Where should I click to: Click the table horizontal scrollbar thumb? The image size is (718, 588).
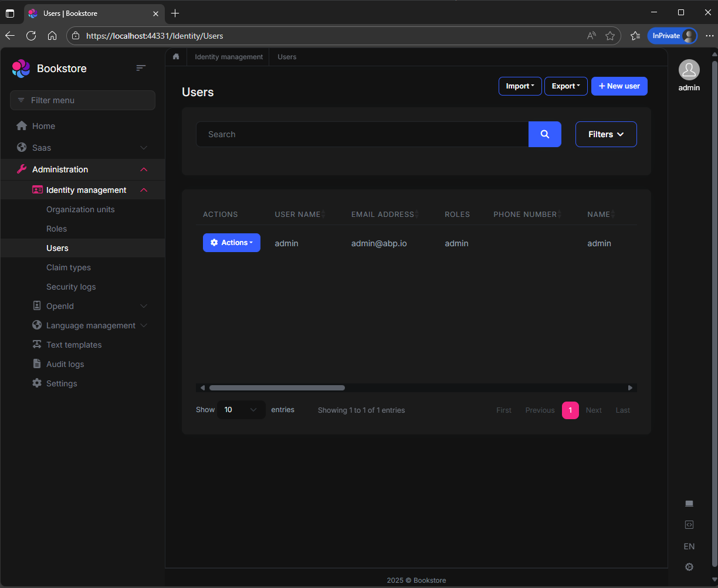click(277, 388)
